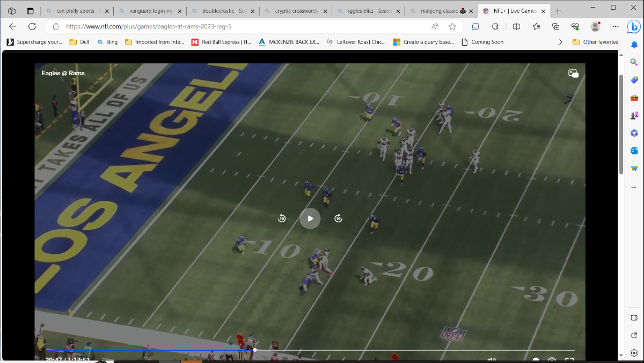Click the video progress bar handle
The width and height of the screenshot is (644, 363).
(255, 350)
